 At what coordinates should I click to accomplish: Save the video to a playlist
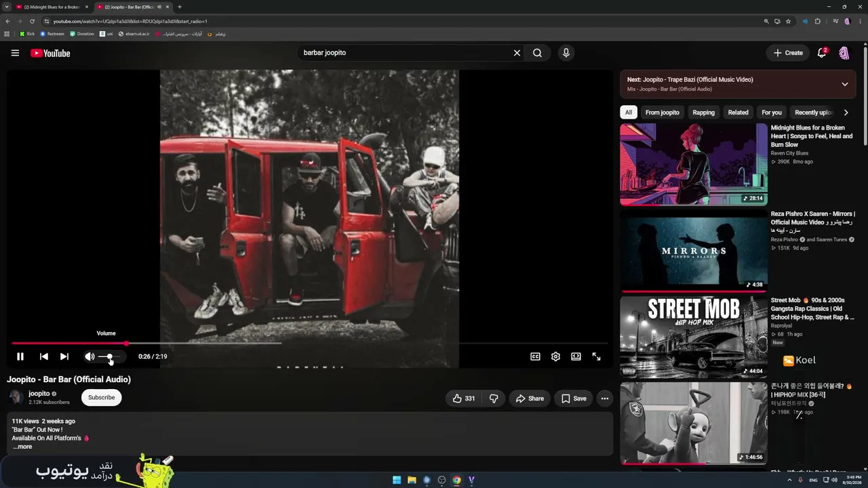574,399
